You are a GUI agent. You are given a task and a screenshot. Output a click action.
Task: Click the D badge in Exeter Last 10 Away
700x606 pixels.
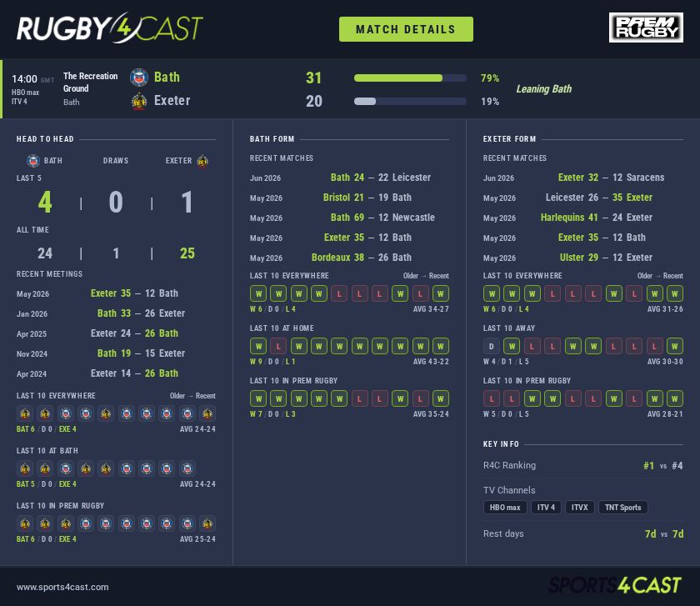pyautogui.click(x=491, y=346)
